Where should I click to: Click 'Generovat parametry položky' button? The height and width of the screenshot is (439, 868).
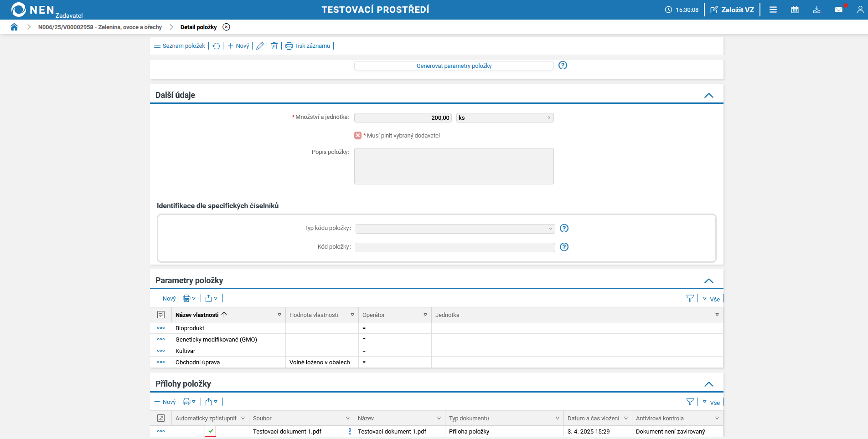(454, 66)
